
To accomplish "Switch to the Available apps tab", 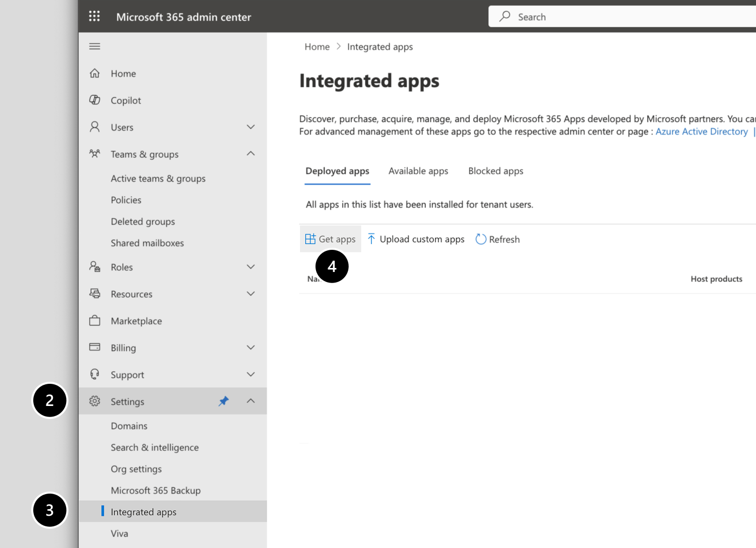I will [418, 171].
